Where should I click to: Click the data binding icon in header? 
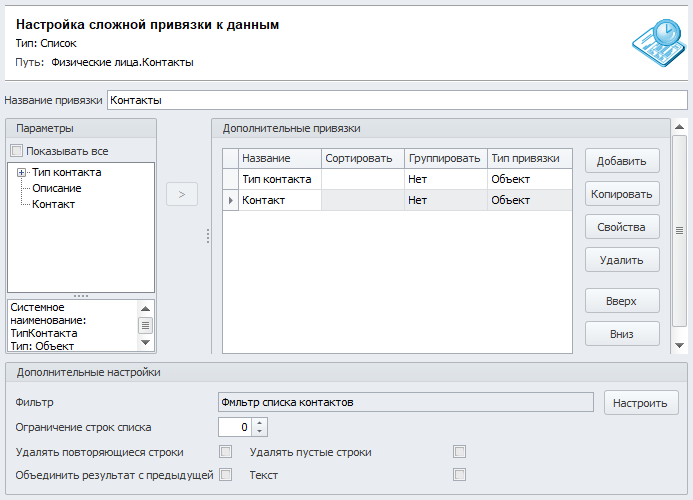658,39
